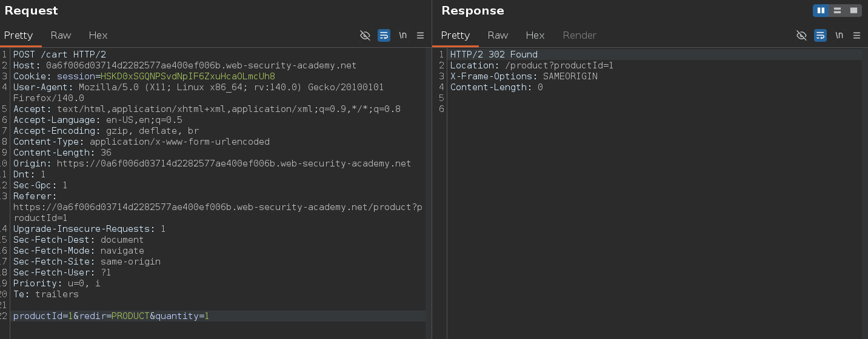
Task: Click the Accept-Encoding header line
Action: (x=106, y=131)
